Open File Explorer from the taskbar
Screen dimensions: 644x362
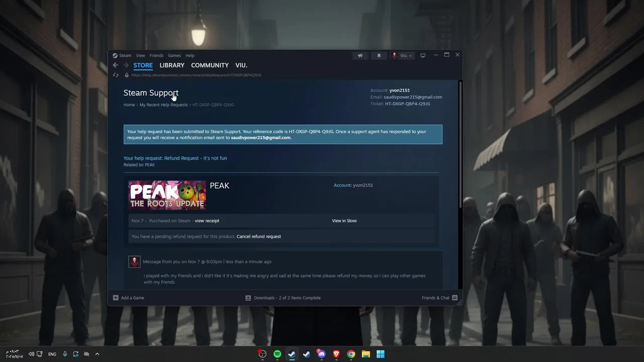tap(366, 354)
